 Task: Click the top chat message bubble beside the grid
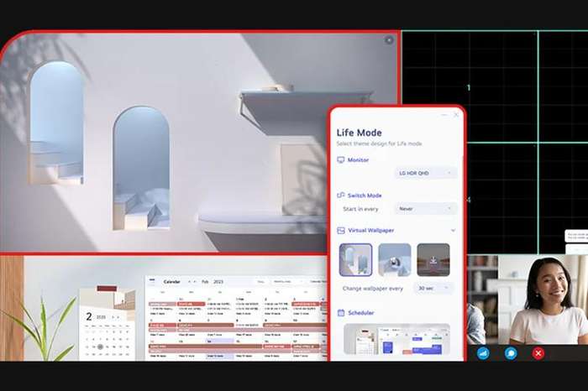576,236
